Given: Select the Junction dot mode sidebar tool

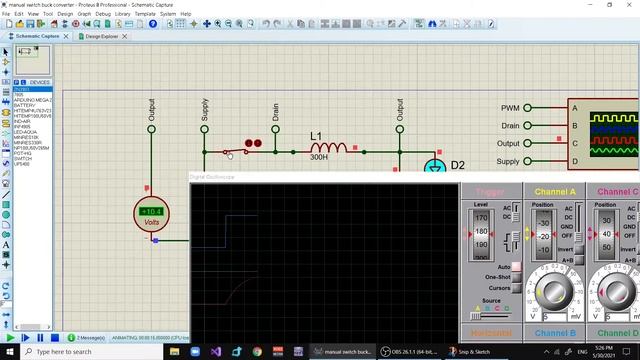Looking at the screenshot, I should 6,72.
